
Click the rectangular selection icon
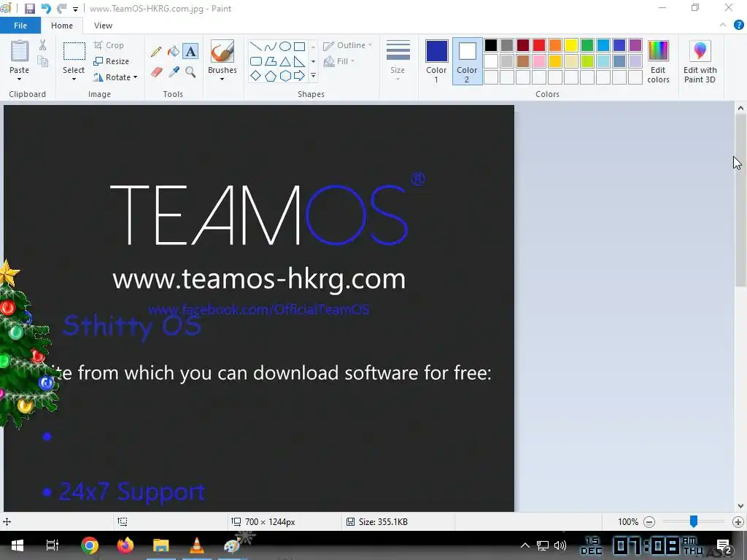tap(74, 52)
